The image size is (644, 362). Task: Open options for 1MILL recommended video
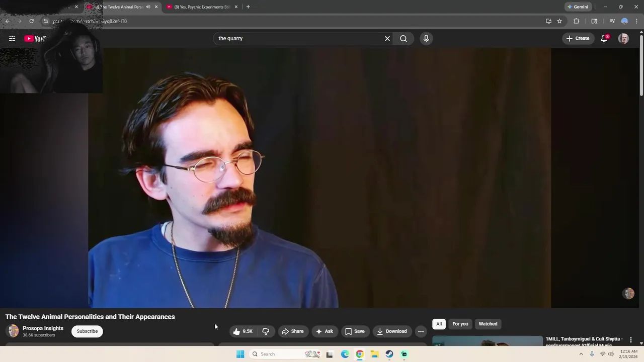(x=631, y=340)
